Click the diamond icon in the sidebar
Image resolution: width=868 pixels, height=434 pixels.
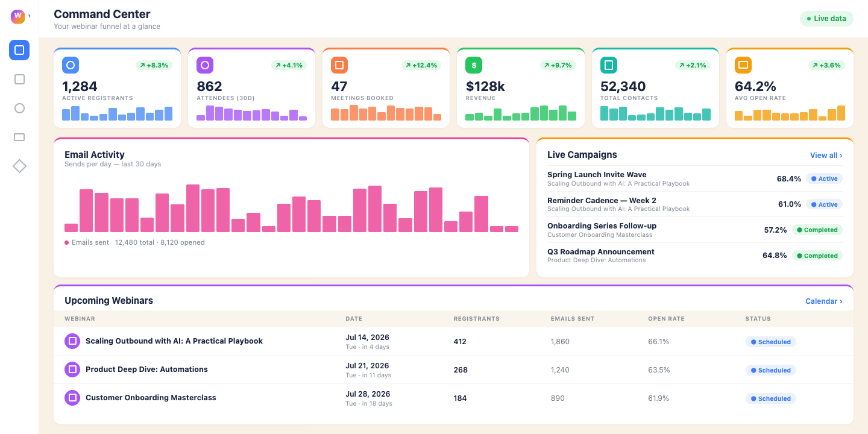click(19, 166)
